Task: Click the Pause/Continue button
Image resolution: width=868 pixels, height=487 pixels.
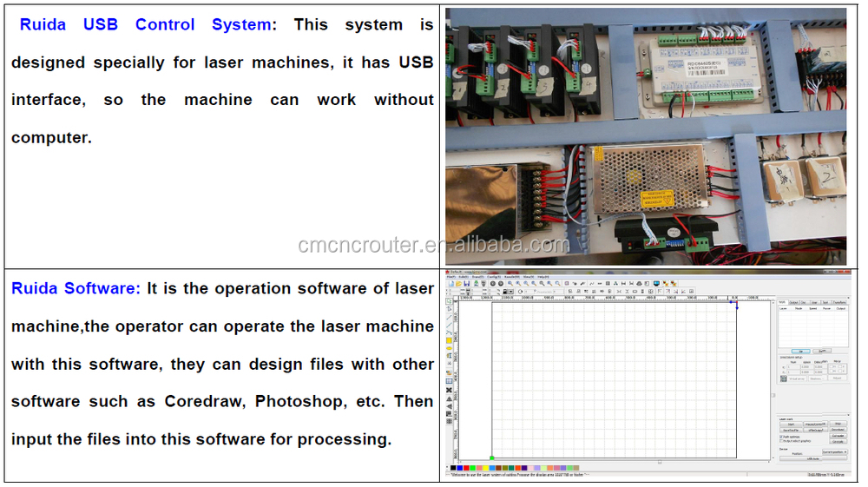Action: [815, 424]
